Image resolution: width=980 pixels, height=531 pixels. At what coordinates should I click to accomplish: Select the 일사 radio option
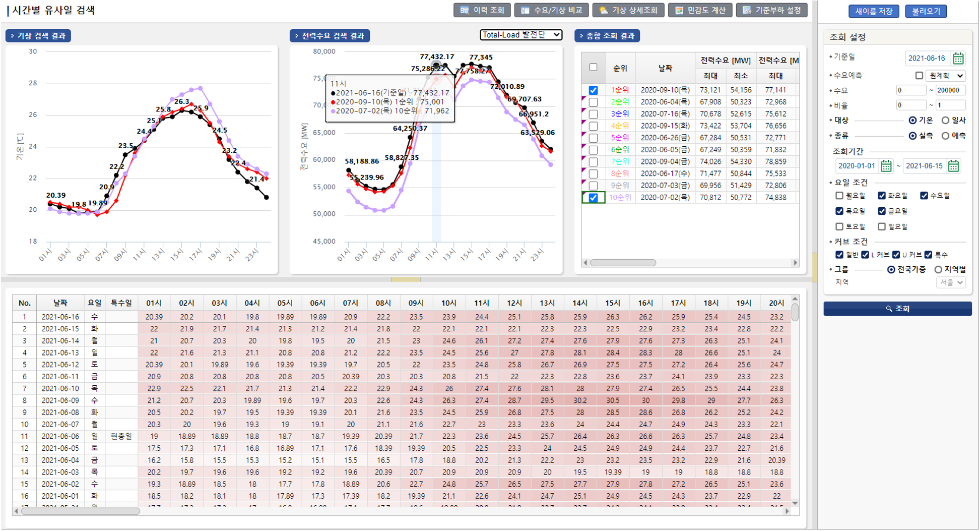[x=946, y=121]
